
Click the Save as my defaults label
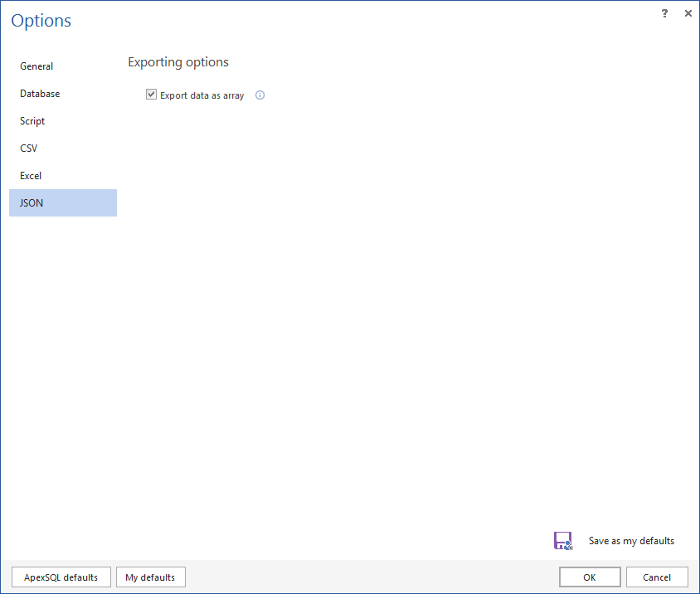coord(631,540)
